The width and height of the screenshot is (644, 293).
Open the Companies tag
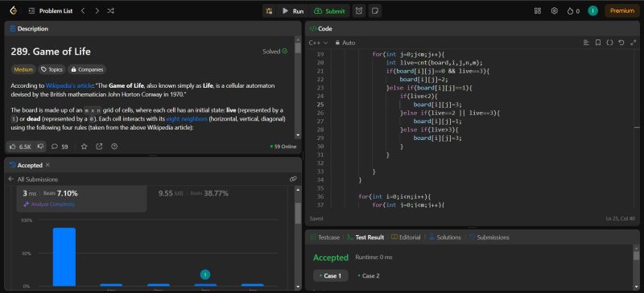87,69
